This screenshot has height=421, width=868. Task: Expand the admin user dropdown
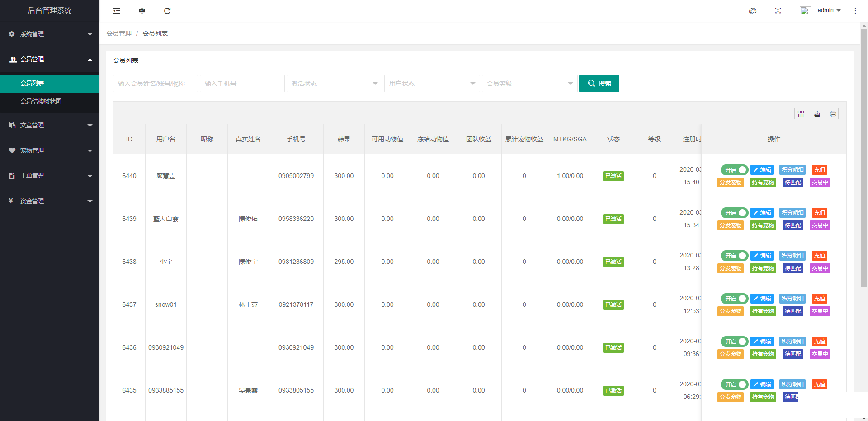point(829,10)
